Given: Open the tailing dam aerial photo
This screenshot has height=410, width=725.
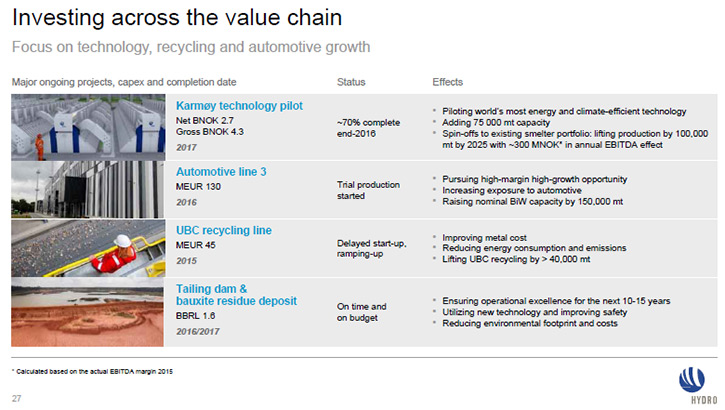Looking at the screenshot, I should coord(87,312).
